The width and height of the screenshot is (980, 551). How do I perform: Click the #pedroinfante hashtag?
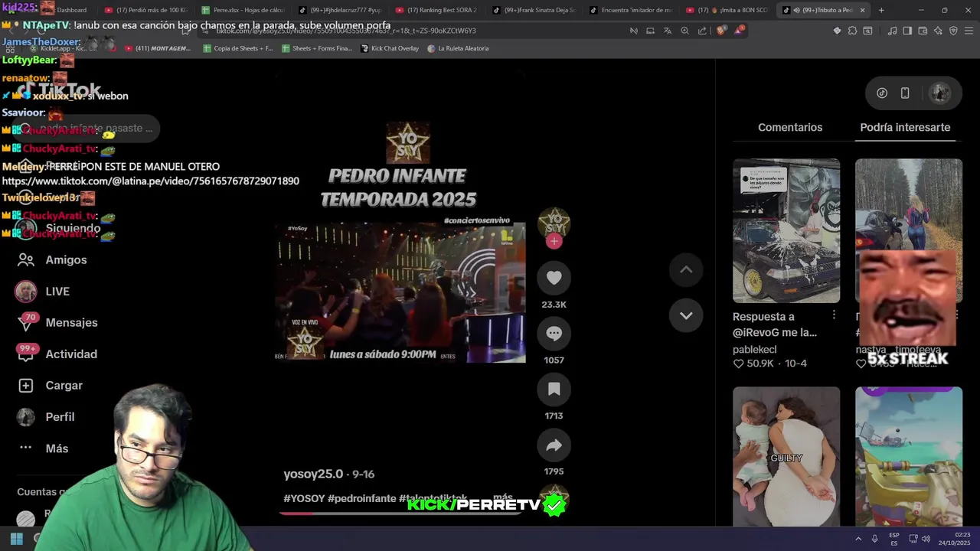(x=361, y=498)
